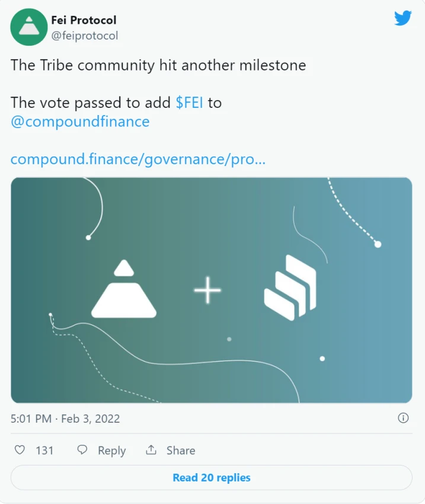The width and height of the screenshot is (425, 504).
Task: Follow the compound.finance/governance link
Action: point(138,160)
